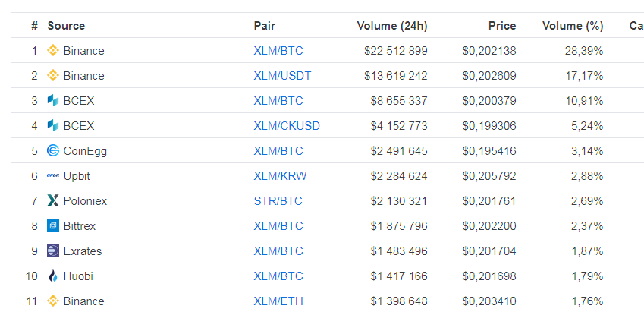The width and height of the screenshot is (644, 312).
Task: Select the 28,39% volume share
Action: (584, 51)
